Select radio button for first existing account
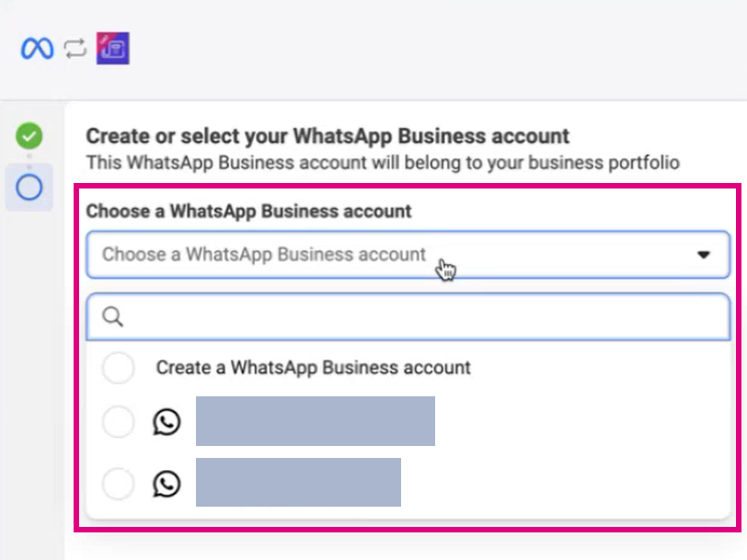 (x=119, y=423)
